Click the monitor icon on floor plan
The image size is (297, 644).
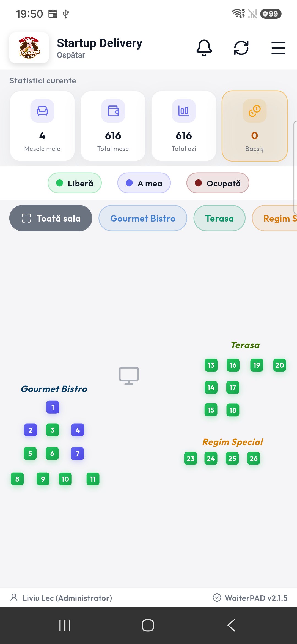click(x=129, y=375)
